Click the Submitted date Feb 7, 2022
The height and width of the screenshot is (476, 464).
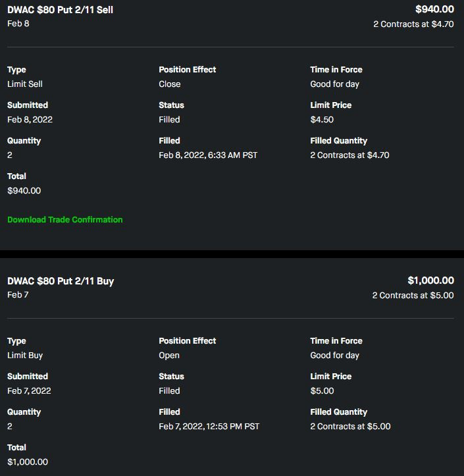pyautogui.click(x=29, y=391)
